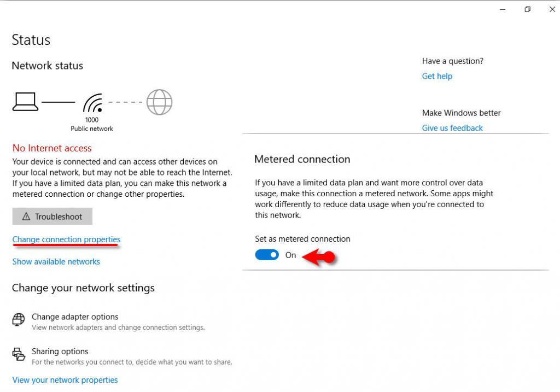The height and width of the screenshot is (392, 560).
Task: Select the Status page heading
Action: pyautogui.click(x=31, y=39)
